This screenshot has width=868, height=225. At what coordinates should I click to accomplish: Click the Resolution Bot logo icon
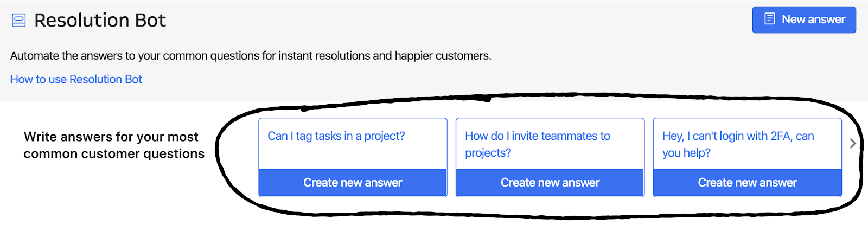pyautogui.click(x=19, y=21)
